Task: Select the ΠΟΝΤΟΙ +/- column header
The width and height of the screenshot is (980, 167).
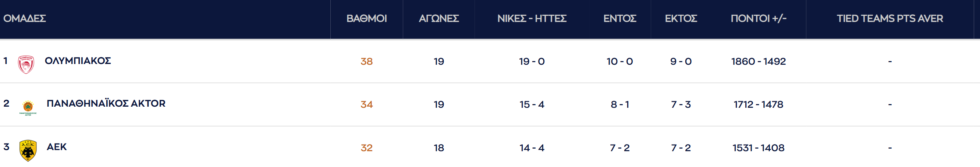Action: tap(758, 19)
